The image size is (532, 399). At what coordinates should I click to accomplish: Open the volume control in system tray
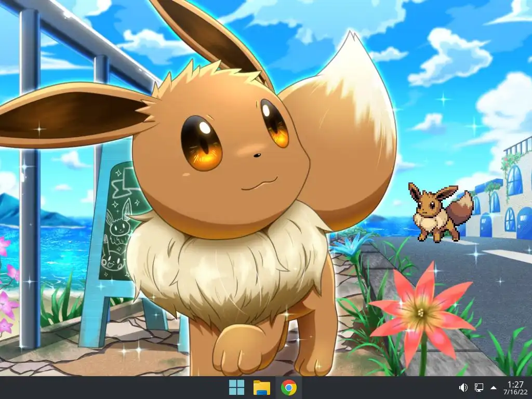[x=463, y=388]
